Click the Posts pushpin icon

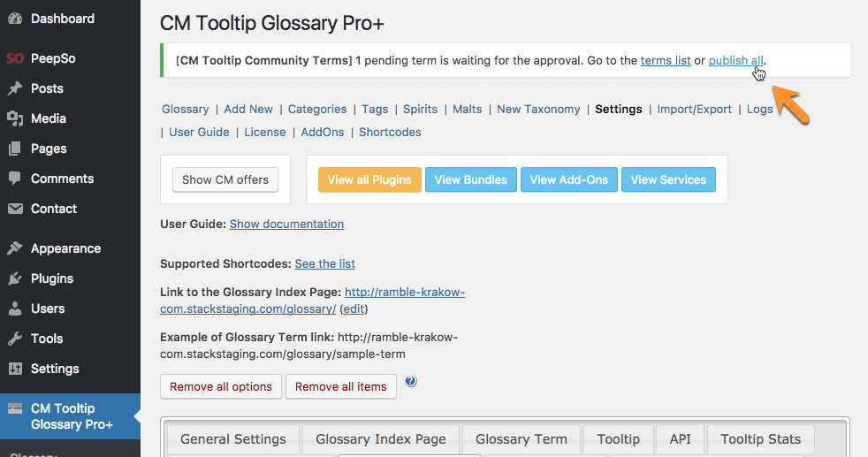click(15, 88)
